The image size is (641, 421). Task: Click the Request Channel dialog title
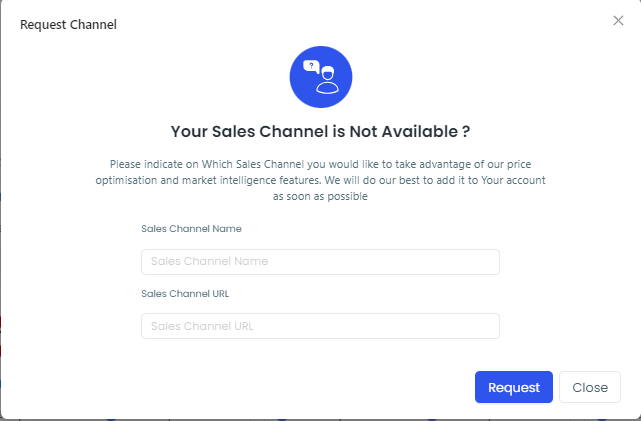[x=68, y=25]
